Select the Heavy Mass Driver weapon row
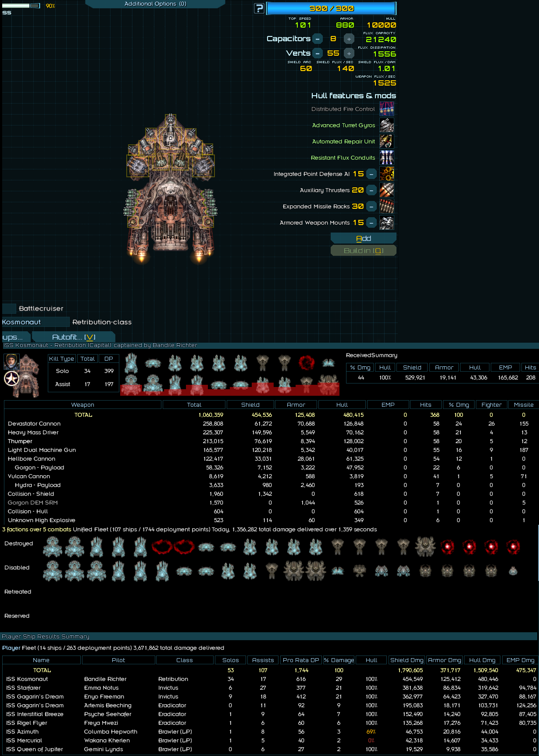Screen dimensions: 539x756 271,433
